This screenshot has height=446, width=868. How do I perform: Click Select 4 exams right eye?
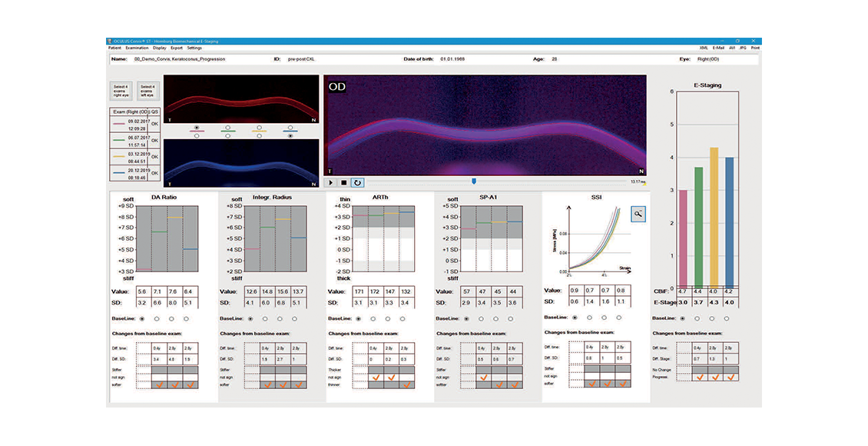pos(121,91)
